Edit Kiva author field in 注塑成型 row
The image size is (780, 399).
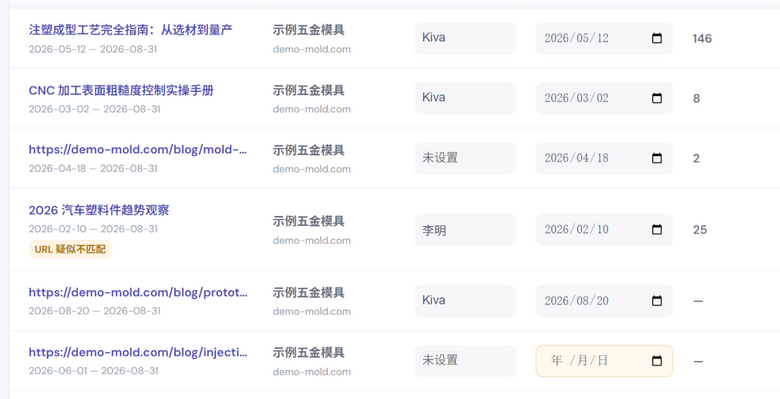pos(465,38)
